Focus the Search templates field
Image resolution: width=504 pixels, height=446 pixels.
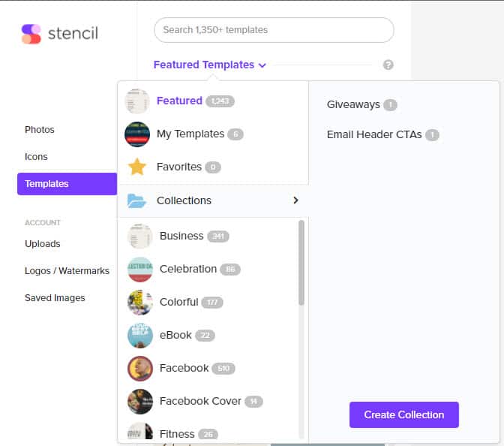[x=274, y=30]
